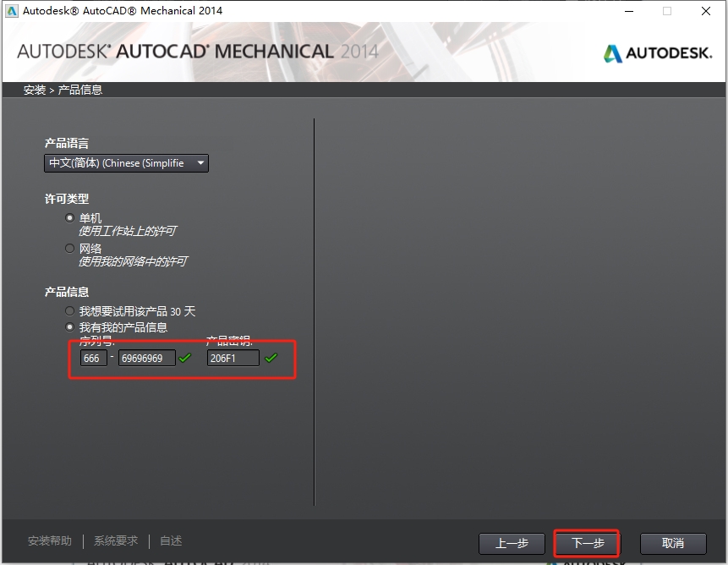The width and height of the screenshot is (728, 565).
Task: Click the 产品语言 heading text
Action: pyautogui.click(x=67, y=144)
